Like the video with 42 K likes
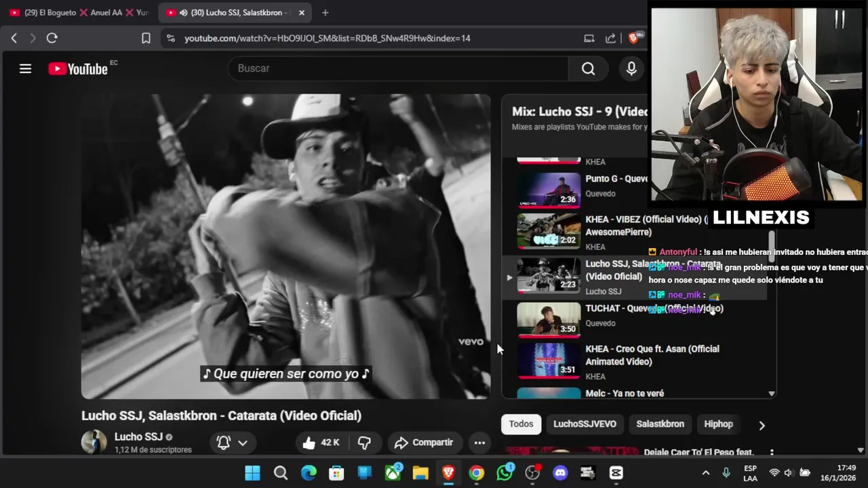Viewport: 868px width, 488px height. [x=320, y=443]
